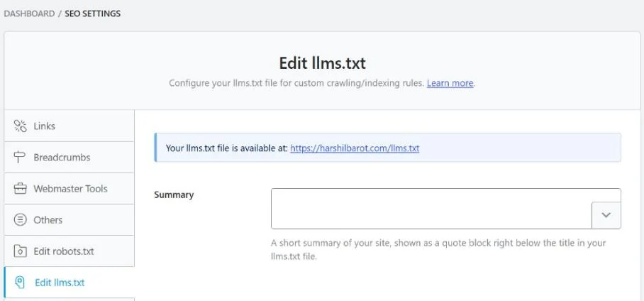This screenshot has height=301, width=644.
Task: Click the short summary help text
Action: pyautogui.click(x=438, y=250)
